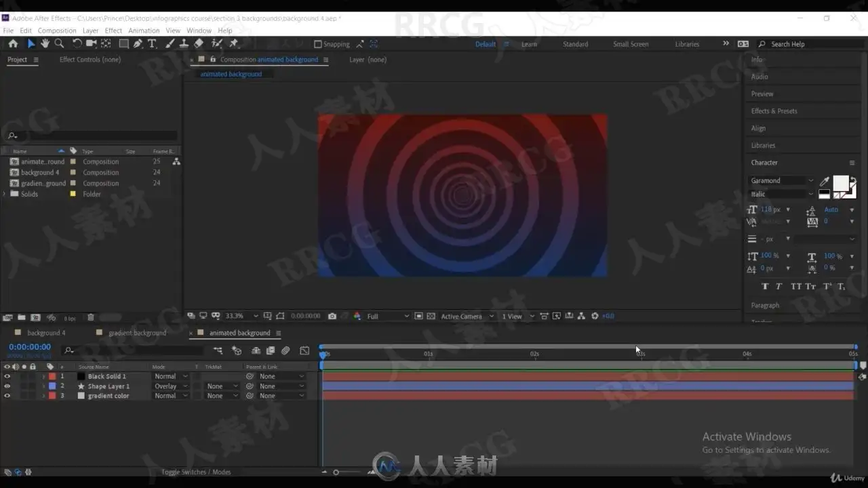Image resolution: width=868 pixels, height=488 pixels.
Task: Hide the gradient color layer
Action: [7, 396]
